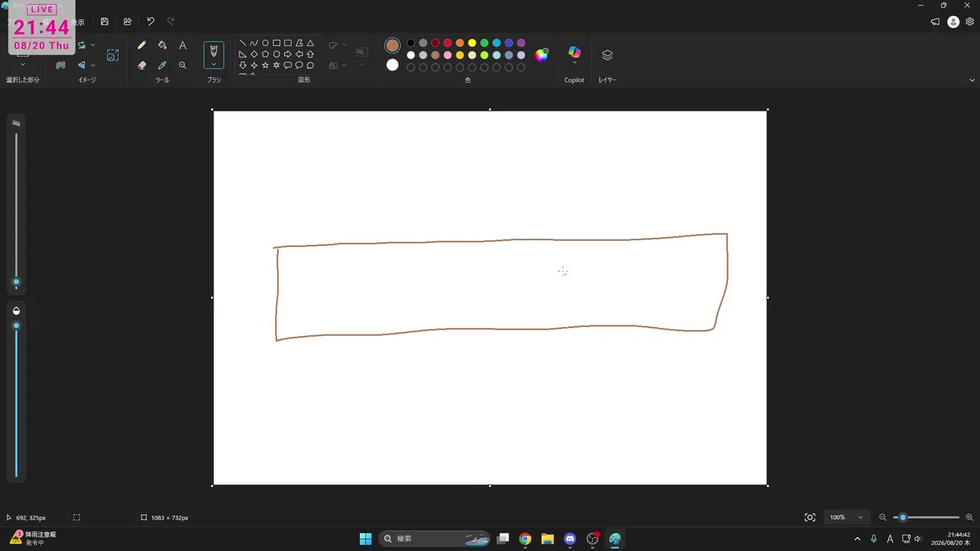Expand the selection tool dropdown arrow
Image resolution: width=980 pixels, height=551 pixels.
[23, 65]
